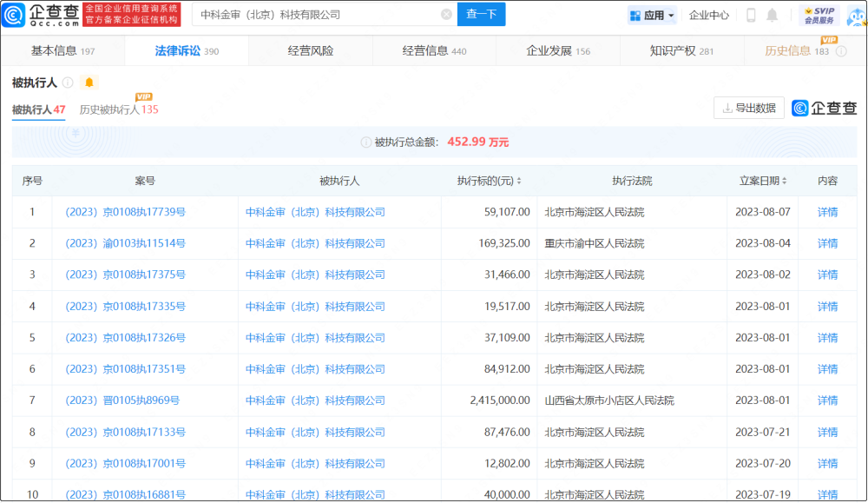Click 详情 for case 京0108执17335号
This screenshot has height=503, width=868.
(827, 307)
